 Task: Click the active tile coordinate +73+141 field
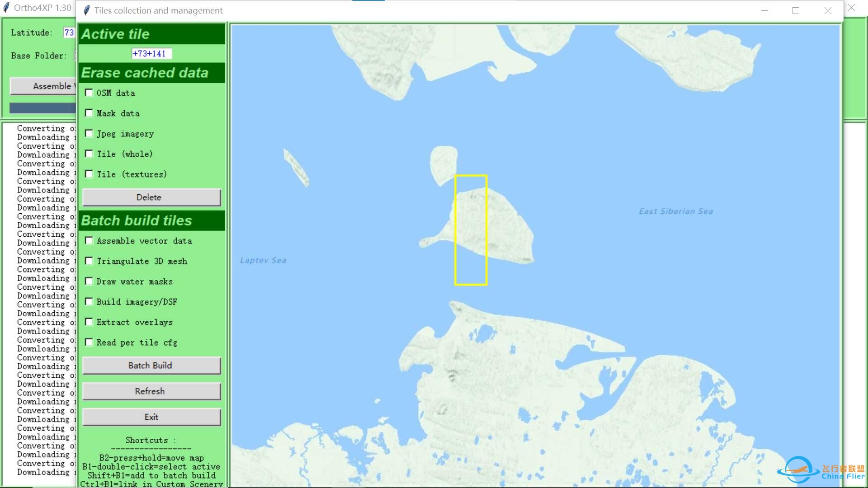pos(150,53)
